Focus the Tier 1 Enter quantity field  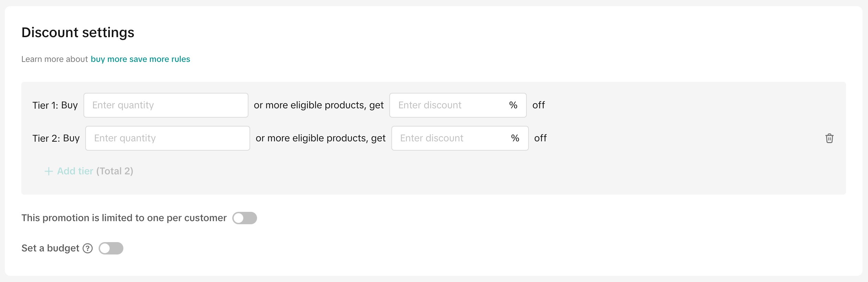(x=166, y=105)
